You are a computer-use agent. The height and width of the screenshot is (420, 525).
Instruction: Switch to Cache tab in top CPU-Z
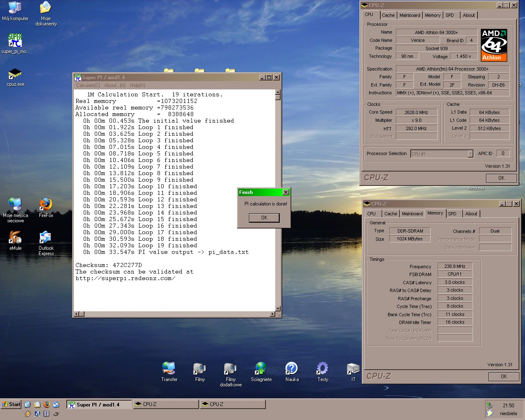pyautogui.click(x=388, y=15)
